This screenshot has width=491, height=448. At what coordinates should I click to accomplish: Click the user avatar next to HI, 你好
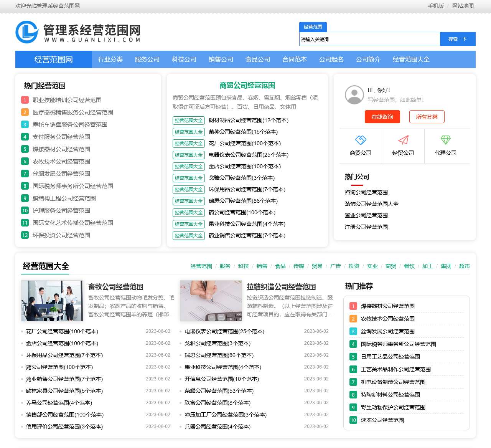coord(354,95)
